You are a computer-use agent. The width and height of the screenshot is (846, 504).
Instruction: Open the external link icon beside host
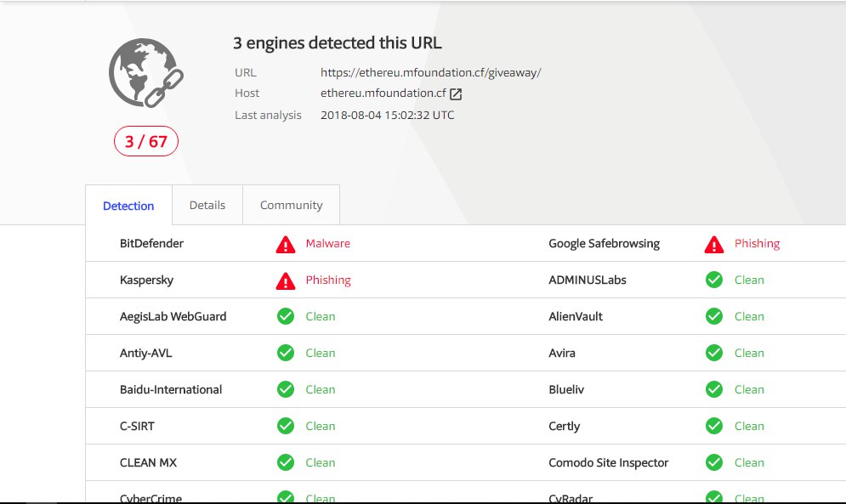(x=456, y=93)
